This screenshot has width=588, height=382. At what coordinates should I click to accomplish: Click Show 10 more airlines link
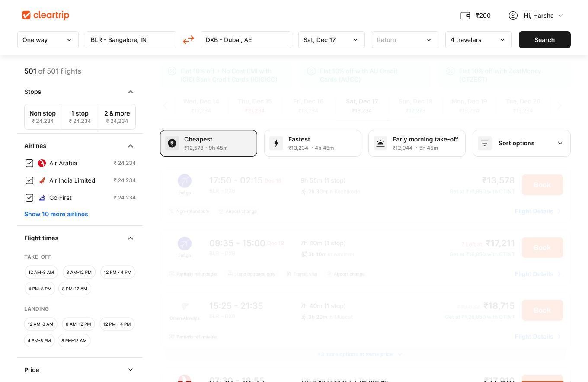(x=56, y=214)
